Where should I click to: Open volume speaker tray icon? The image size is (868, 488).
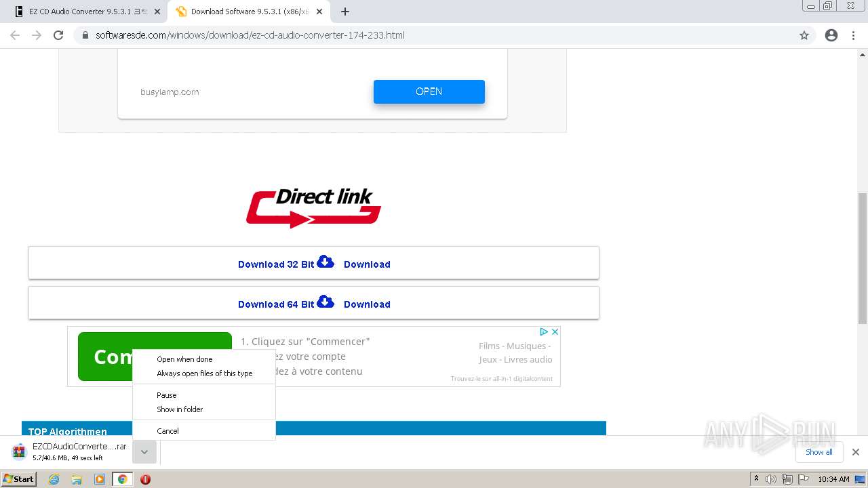(771, 479)
